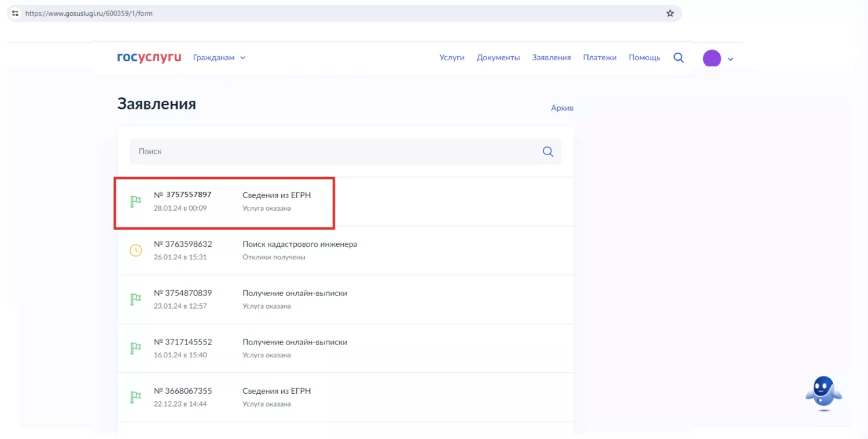The width and height of the screenshot is (868, 439).
Task: Click the magnifier inside the Поиск field
Action: pyautogui.click(x=548, y=152)
